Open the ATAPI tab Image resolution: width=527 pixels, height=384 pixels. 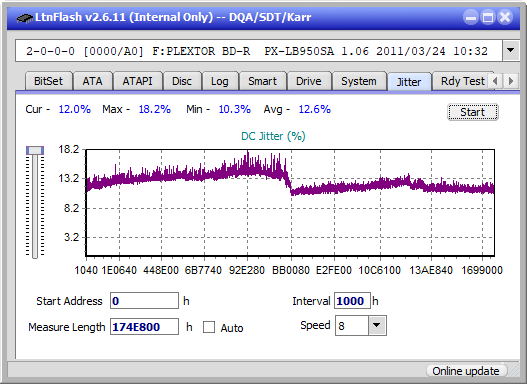pyautogui.click(x=137, y=81)
